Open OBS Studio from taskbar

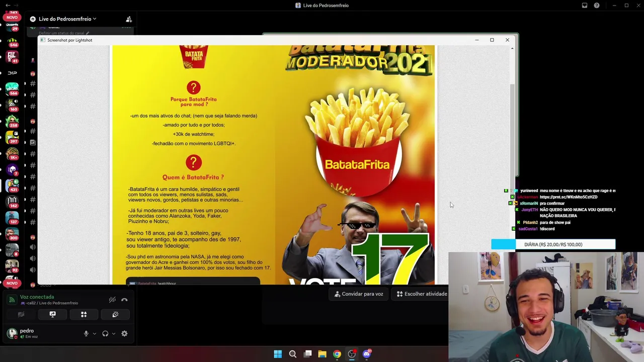pos(352,354)
